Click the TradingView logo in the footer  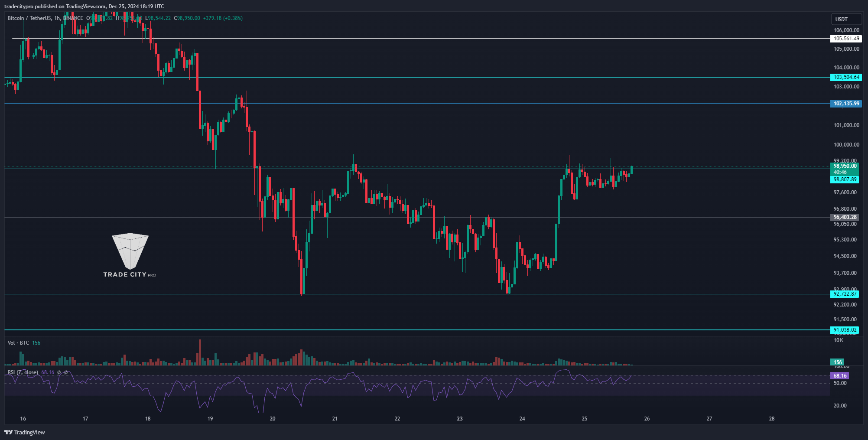tap(25, 432)
